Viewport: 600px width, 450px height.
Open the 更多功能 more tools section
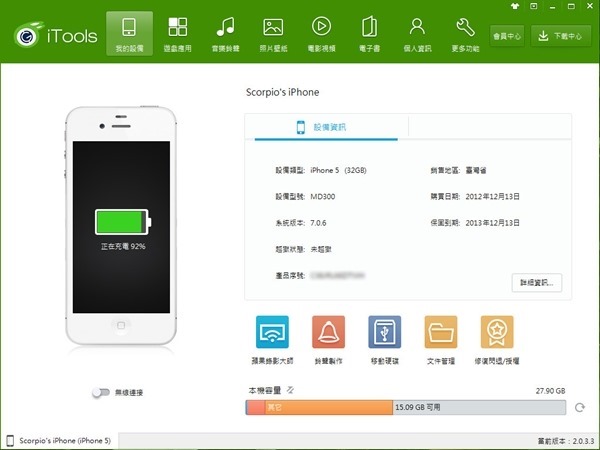click(465, 34)
